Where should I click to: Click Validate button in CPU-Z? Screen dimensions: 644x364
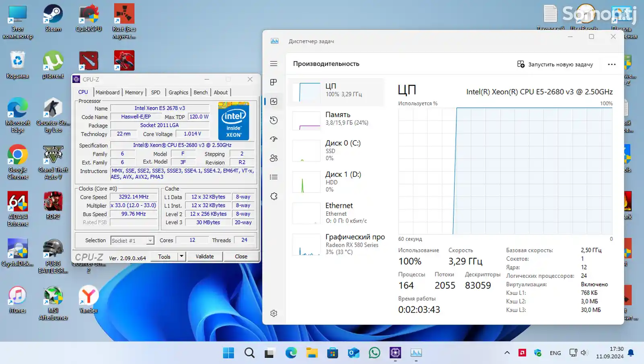(x=204, y=256)
